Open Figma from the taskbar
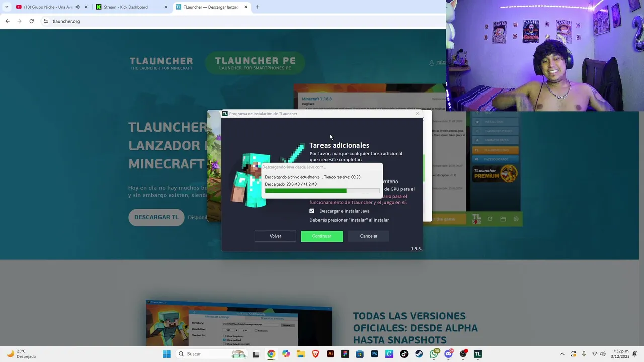Screen dimensions: 644x362 point(345,354)
